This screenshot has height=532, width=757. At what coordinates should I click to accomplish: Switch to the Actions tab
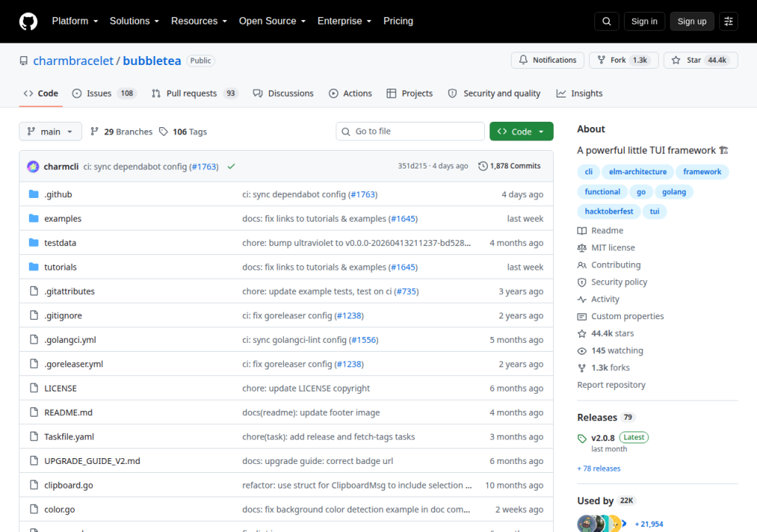[x=350, y=93]
